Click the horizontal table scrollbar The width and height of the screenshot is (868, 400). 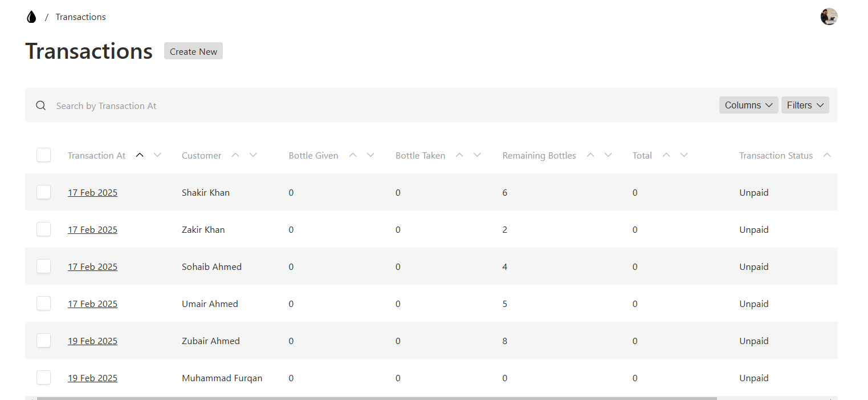[376, 398]
